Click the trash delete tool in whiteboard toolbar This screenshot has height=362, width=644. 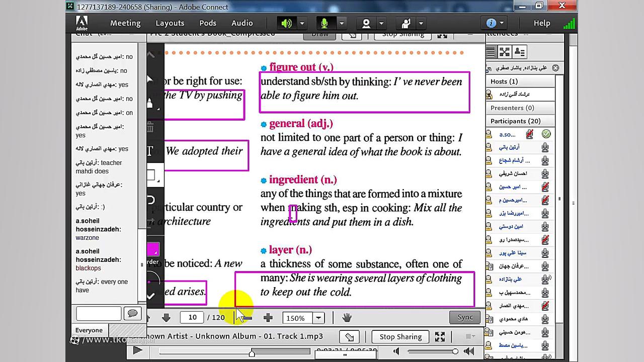point(150,127)
